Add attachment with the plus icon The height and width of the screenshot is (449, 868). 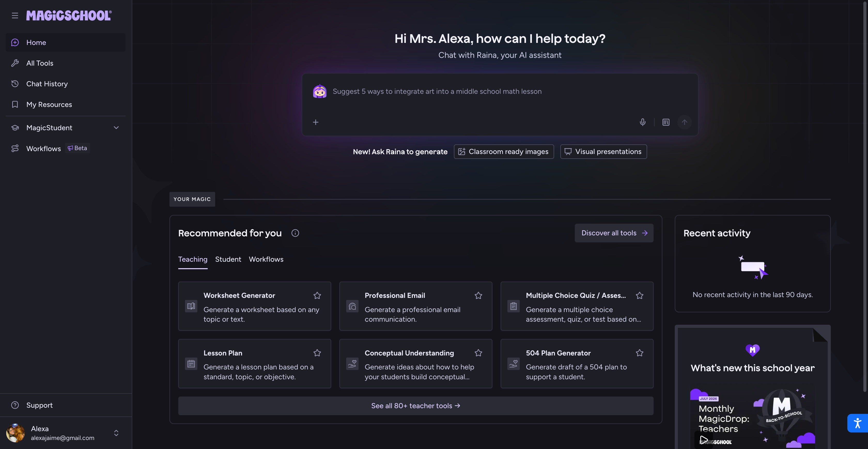tap(316, 122)
